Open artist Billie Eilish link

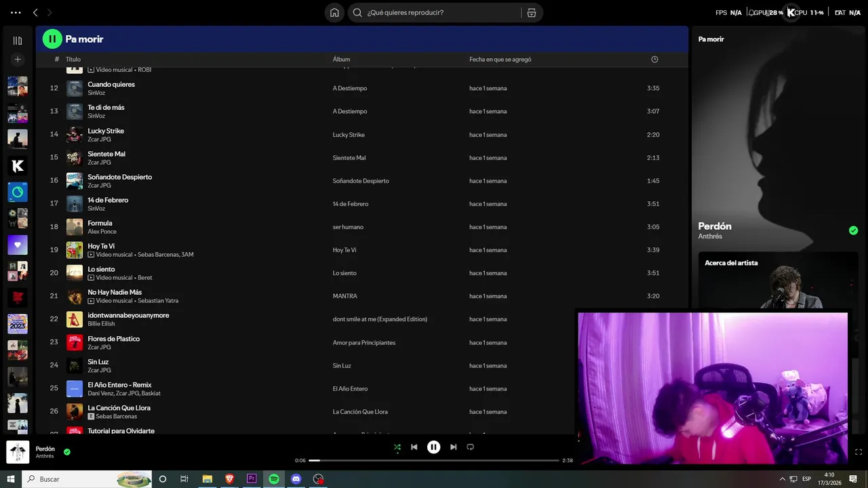101,324
